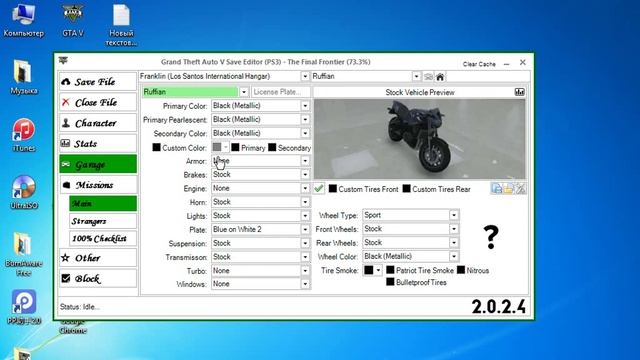Expand the green Ruffian vehicle model dropdown
Screen dimensions: 640x360
point(244,92)
